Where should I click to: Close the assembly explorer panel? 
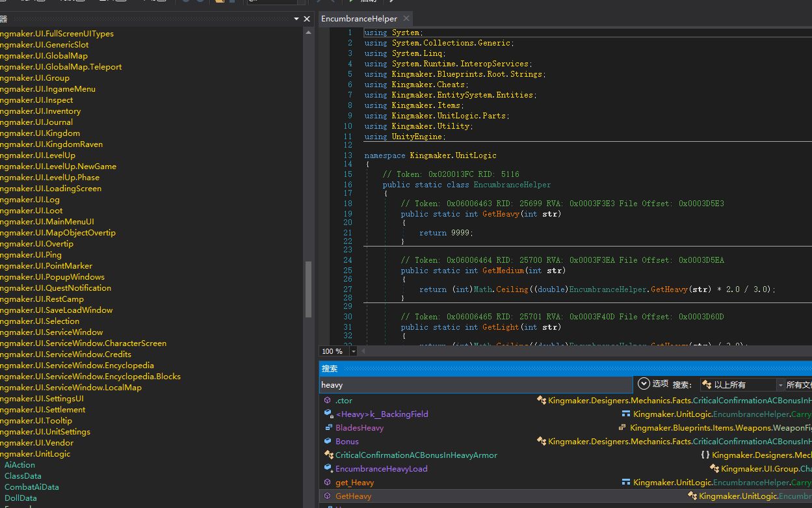tap(308, 19)
